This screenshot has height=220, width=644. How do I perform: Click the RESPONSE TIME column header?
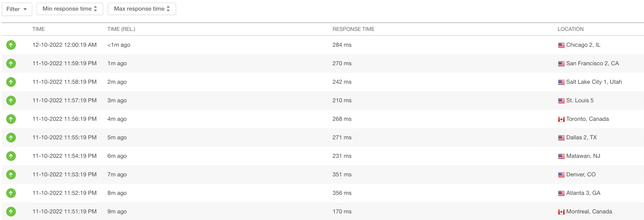(354, 29)
